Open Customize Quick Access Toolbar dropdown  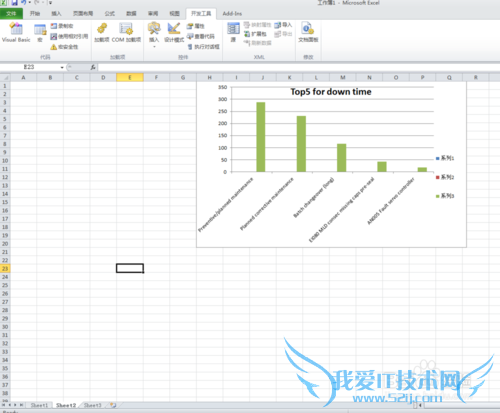point(50,3)
